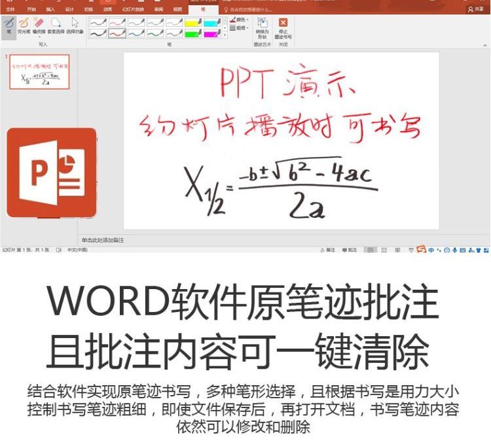Pick the thin red pen style
Viewport: 491px width, 448px height.
pyautogui.click(x=117, y=22)
